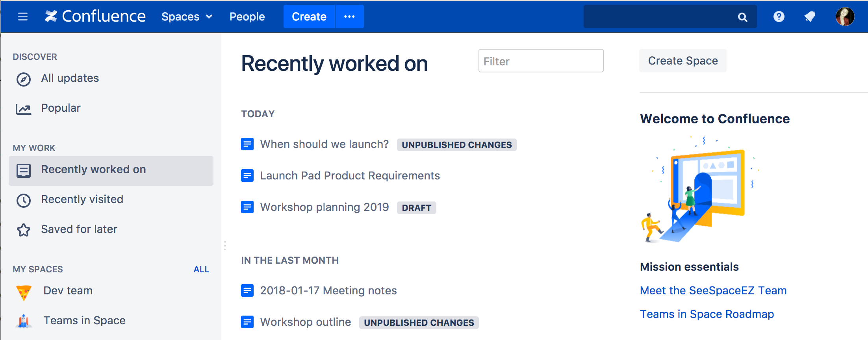Open the People menu
The image size is (868, 340).
coord(247,17)
